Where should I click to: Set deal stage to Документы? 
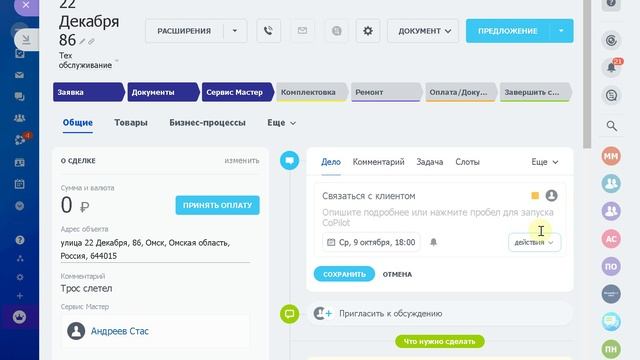point(163,92)
